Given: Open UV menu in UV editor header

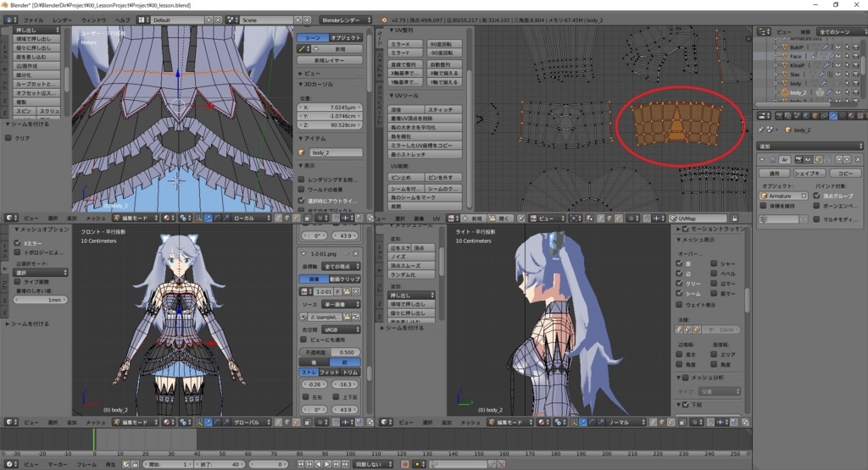Looking at the screenshot, I should click(x=437, y=218).
